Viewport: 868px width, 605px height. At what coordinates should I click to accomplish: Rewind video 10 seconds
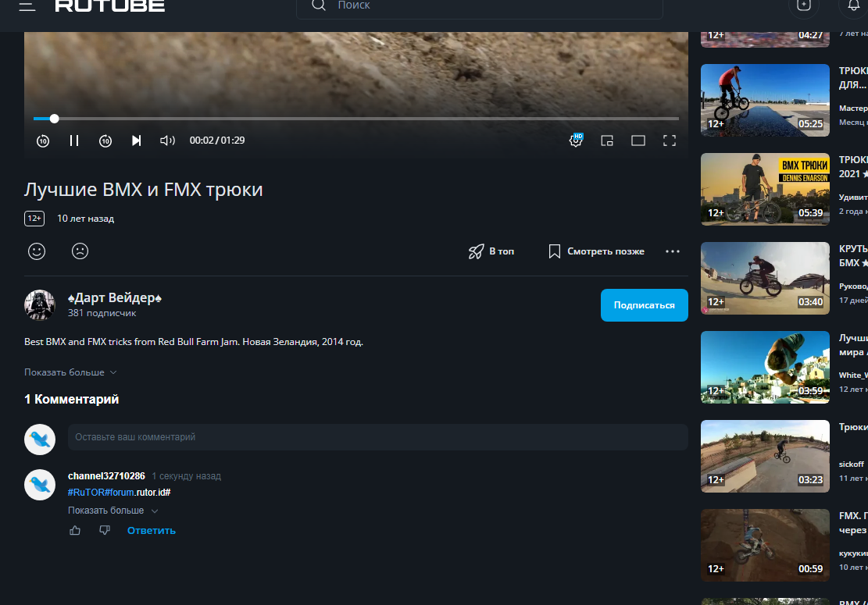[x=43, y=141]
